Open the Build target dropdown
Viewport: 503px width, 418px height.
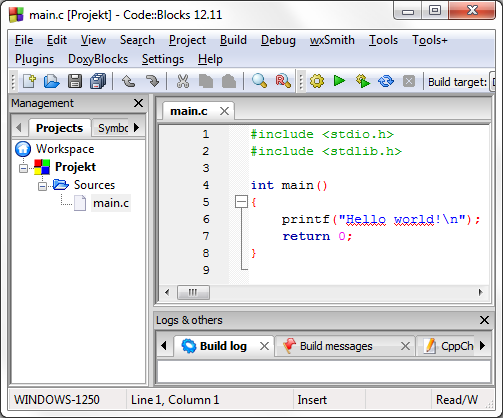(493, 82)
